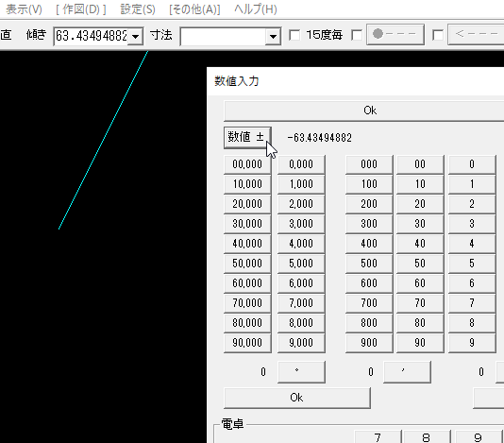
Task: Toggle sign with the 数値 ± button
Action: (247, 137)
